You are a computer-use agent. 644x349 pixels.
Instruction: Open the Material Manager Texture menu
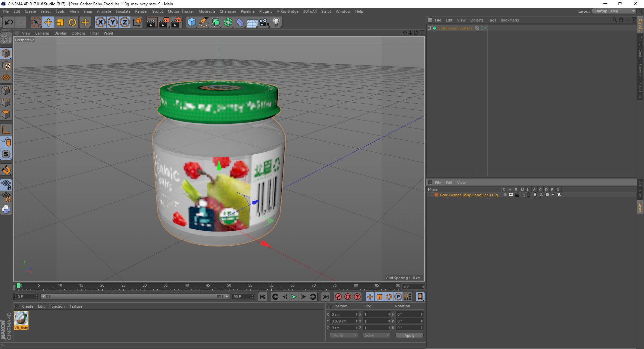click(x=75, y=306)
